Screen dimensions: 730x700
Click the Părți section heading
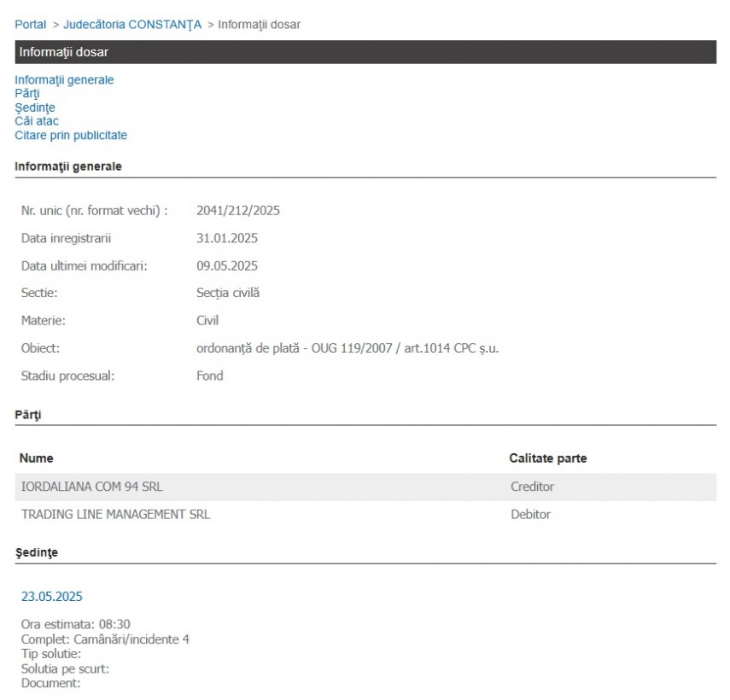[28, 415]
